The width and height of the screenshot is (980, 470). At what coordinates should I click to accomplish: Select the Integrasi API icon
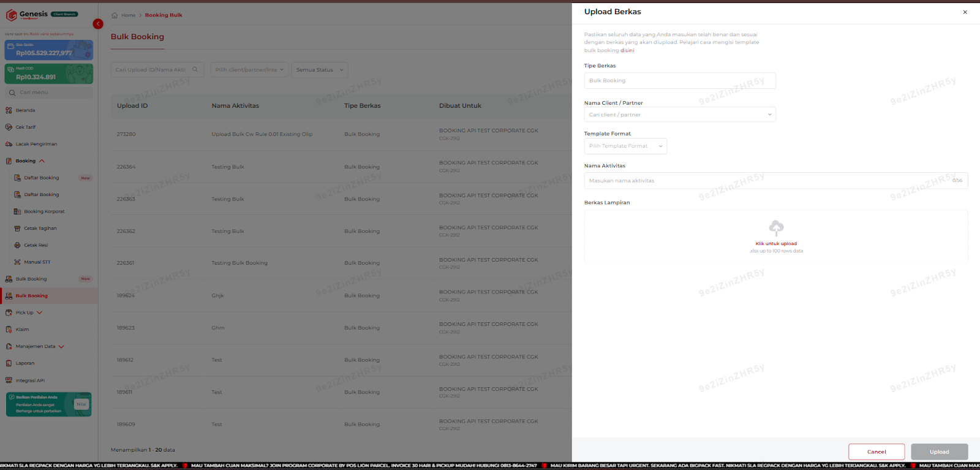pyautogui.click(x=9, y=381)
